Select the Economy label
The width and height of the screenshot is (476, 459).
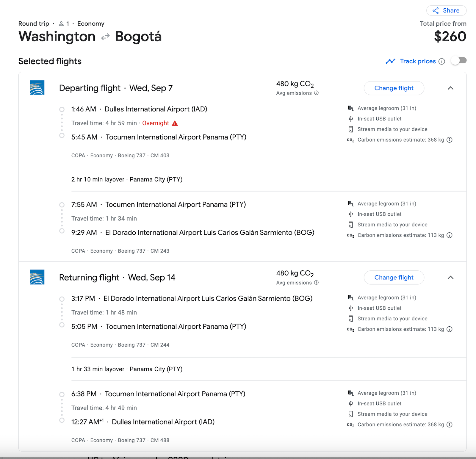[x=91, y=24]
